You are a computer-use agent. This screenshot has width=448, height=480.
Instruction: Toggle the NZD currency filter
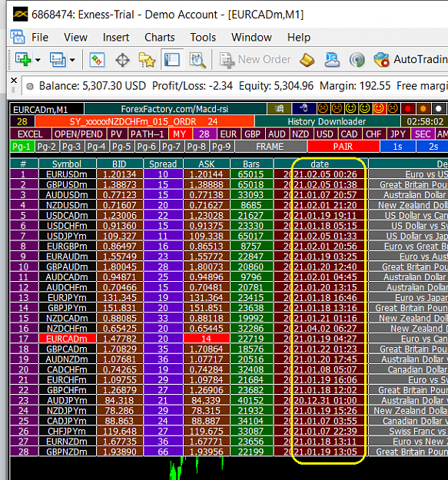[x=300, y=134]
